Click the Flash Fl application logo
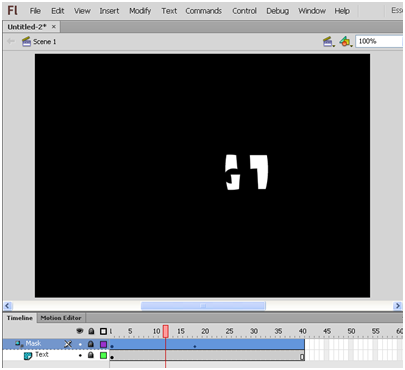This screenshot has width=405, height=370. (x=13, y=10)
